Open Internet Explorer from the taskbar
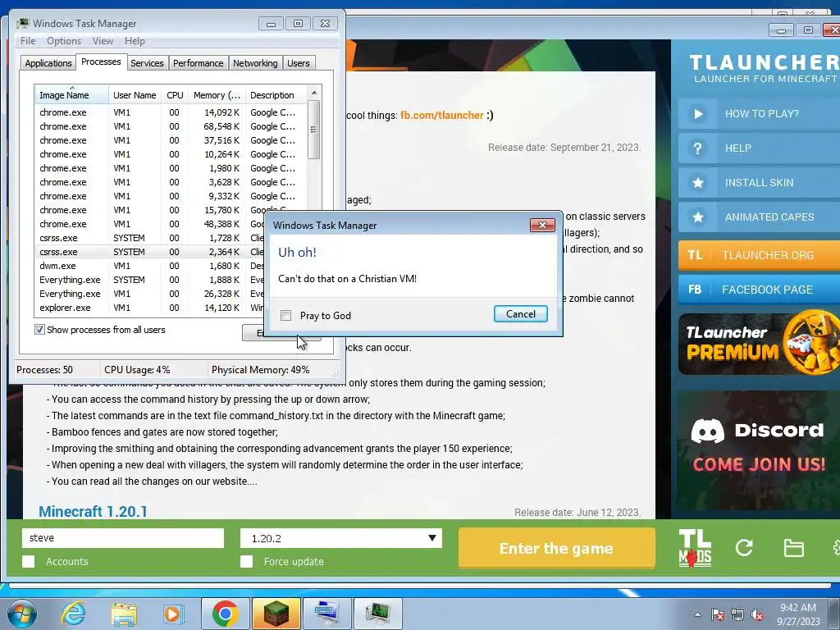 73,614
